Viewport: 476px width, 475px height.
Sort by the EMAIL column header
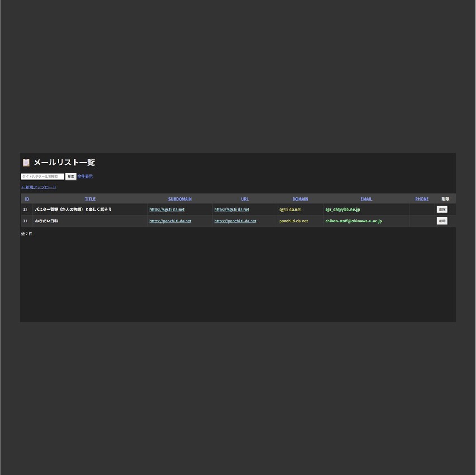tap(366, 199)
